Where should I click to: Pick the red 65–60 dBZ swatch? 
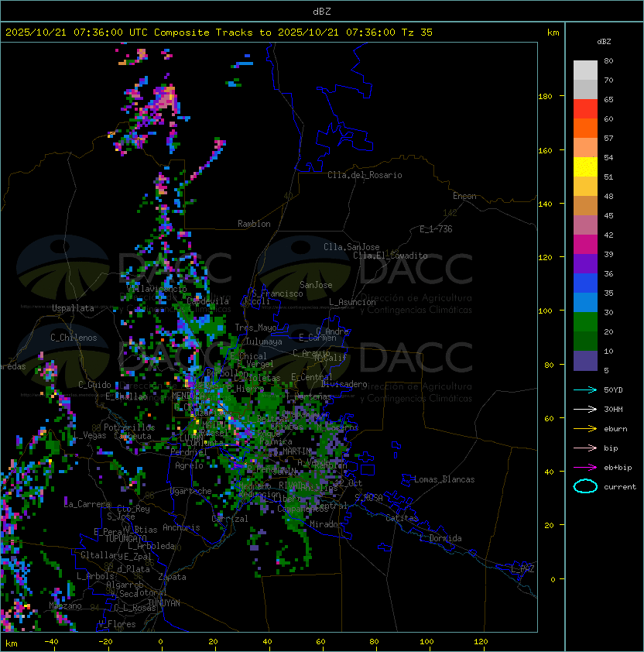pyautogui.click(x=585, y=109)
